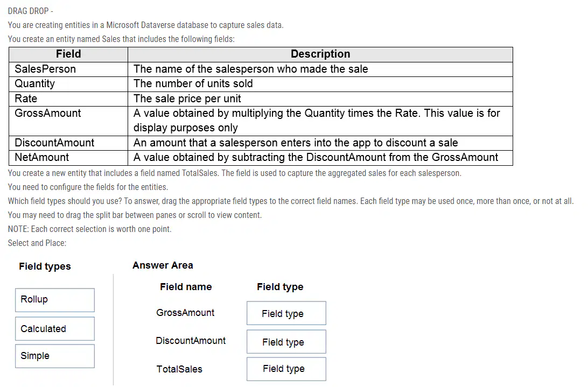Click the Field type slot for GrossAmount

(x=286, y=313)
